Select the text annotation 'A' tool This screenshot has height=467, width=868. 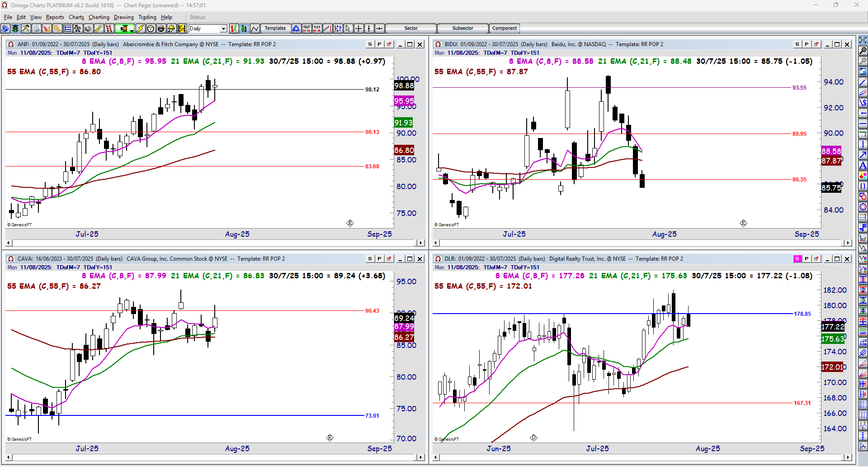863,165
